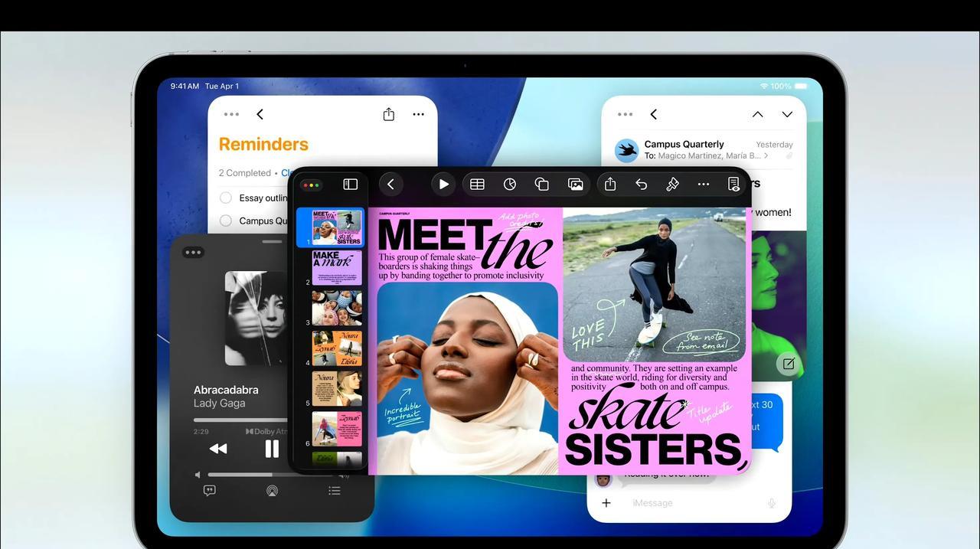Open the Reminders more options menu
The image size is (980, 549).
(x=418, y=114)
